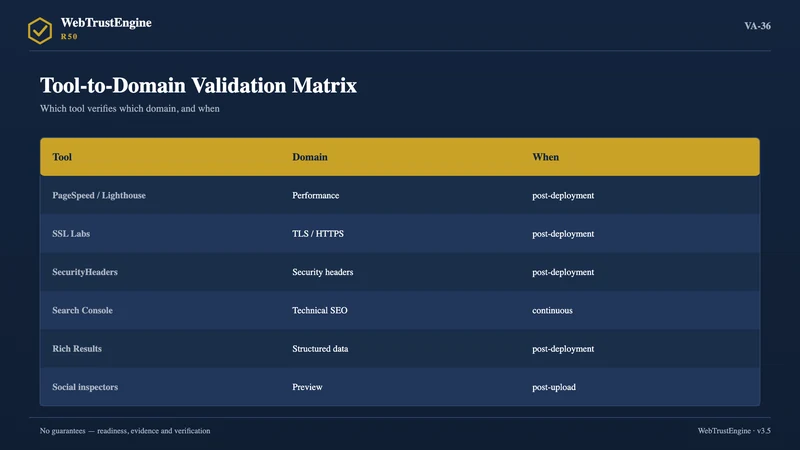Click the WebTrustEngine brand name
This screenshot has height=450, width=800.
106,23
